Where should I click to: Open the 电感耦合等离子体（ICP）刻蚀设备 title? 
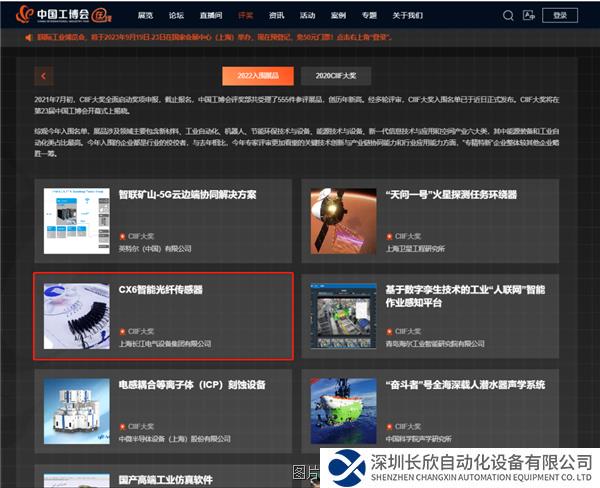[191, 384]
